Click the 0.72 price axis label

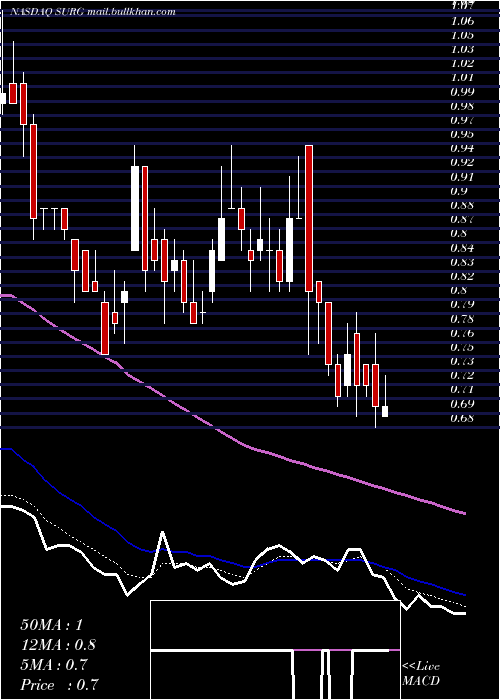point(464,375)
